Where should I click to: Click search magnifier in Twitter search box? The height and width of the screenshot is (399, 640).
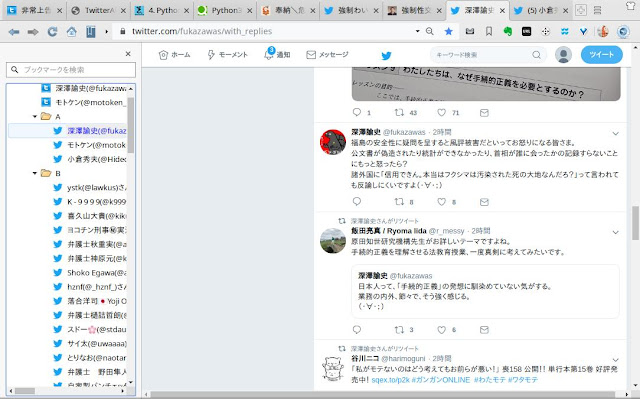pos(536,55)
